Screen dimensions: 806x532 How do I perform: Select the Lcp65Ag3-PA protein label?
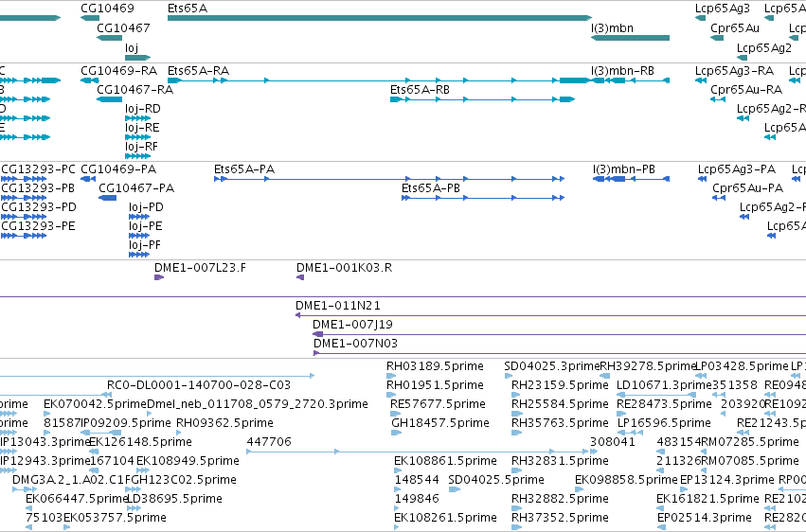pos(737,168)
